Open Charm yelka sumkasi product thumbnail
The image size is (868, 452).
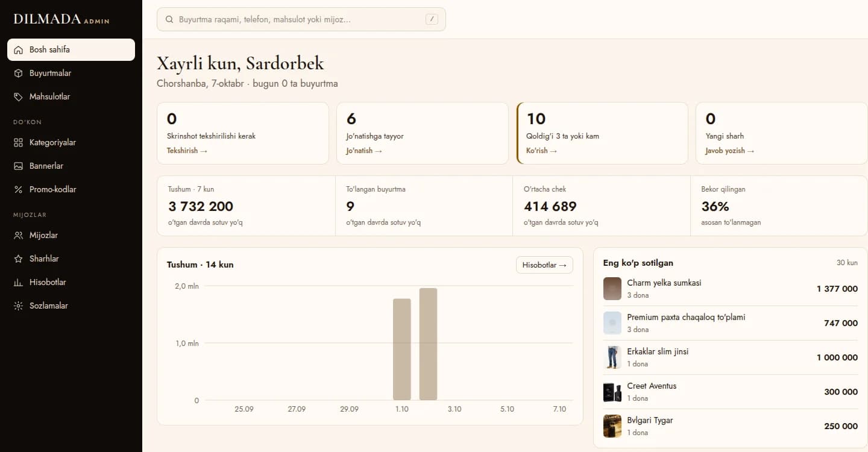point(612,289)
